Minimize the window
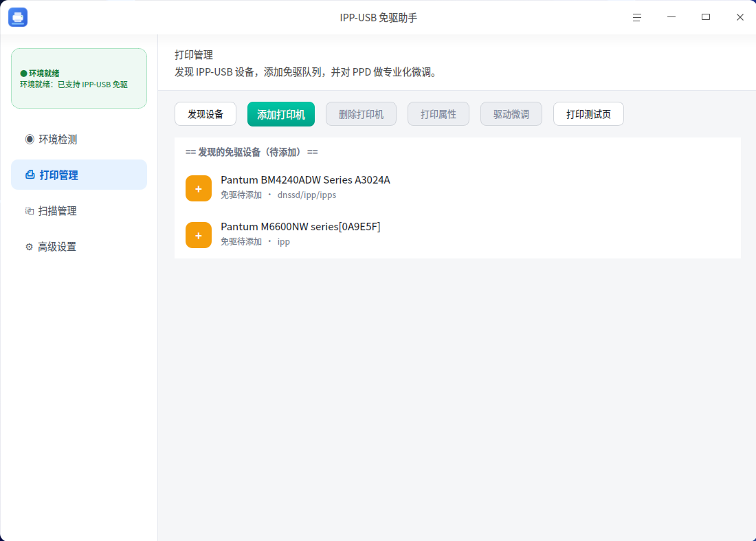The height and width of the screenshot is (541, 756). coord(671,17)
